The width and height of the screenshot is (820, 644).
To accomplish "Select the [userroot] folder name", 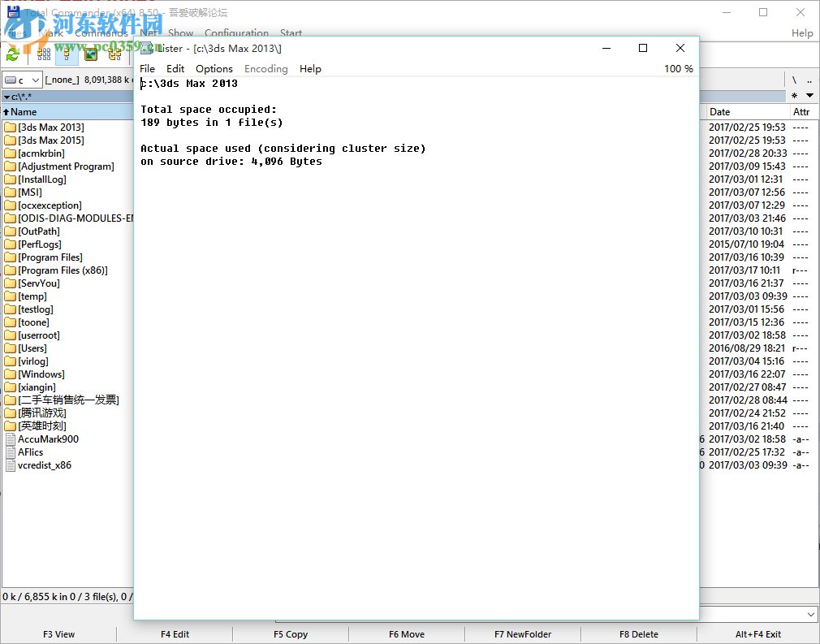I will click(x=39, y=335).
